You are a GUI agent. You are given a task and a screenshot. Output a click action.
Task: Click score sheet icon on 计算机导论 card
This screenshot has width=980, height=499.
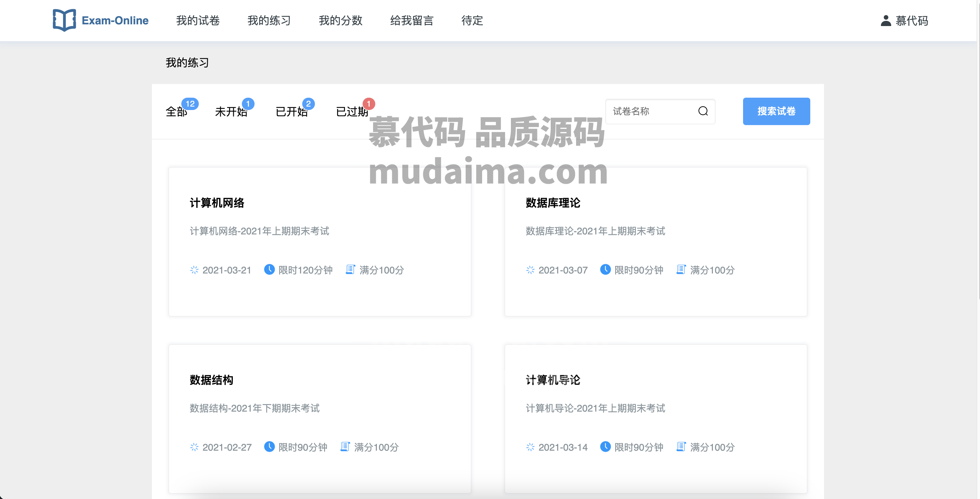681,447
